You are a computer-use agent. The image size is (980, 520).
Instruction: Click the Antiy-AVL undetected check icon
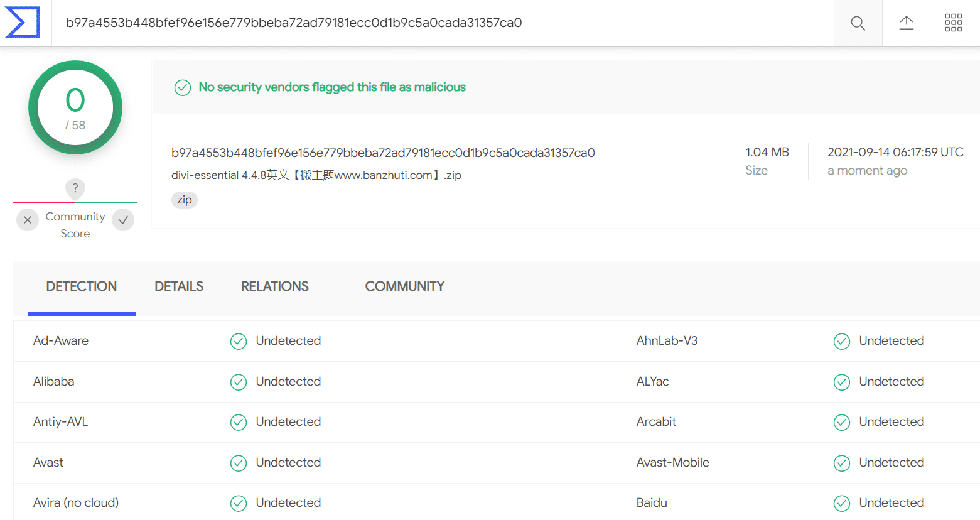click(x=239, y=422)
